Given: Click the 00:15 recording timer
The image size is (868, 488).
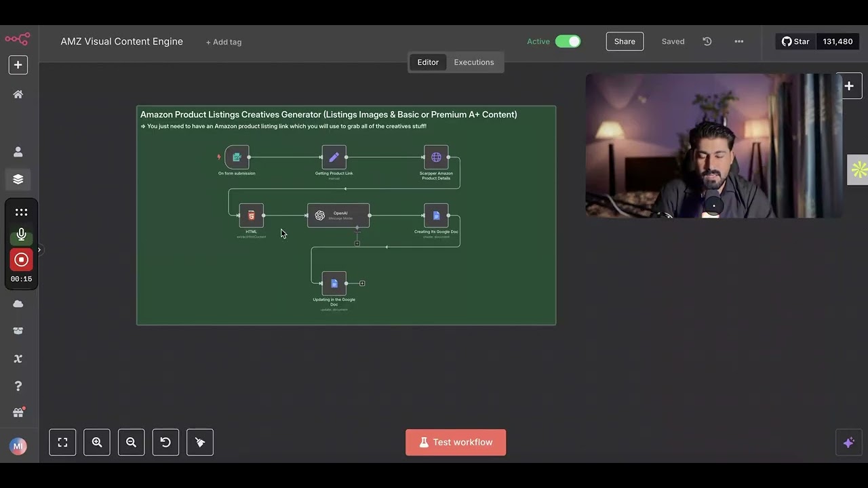Looking at the screenshot, I should [21, 279].
